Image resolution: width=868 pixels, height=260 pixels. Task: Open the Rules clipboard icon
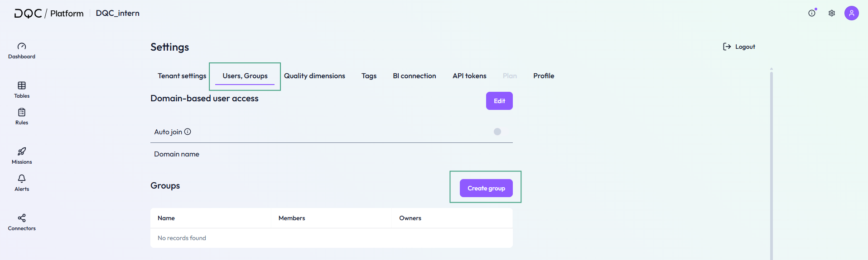pyautogui.click(x=22, y=112)
